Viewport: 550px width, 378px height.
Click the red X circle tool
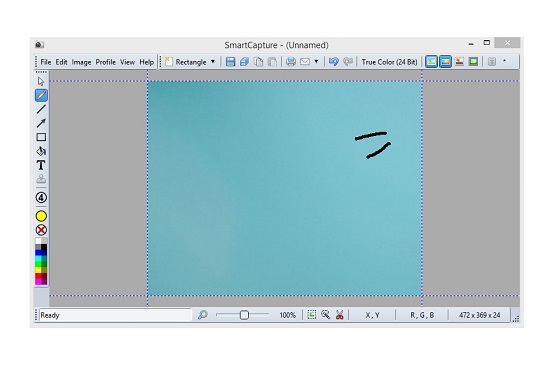point(41,230)
